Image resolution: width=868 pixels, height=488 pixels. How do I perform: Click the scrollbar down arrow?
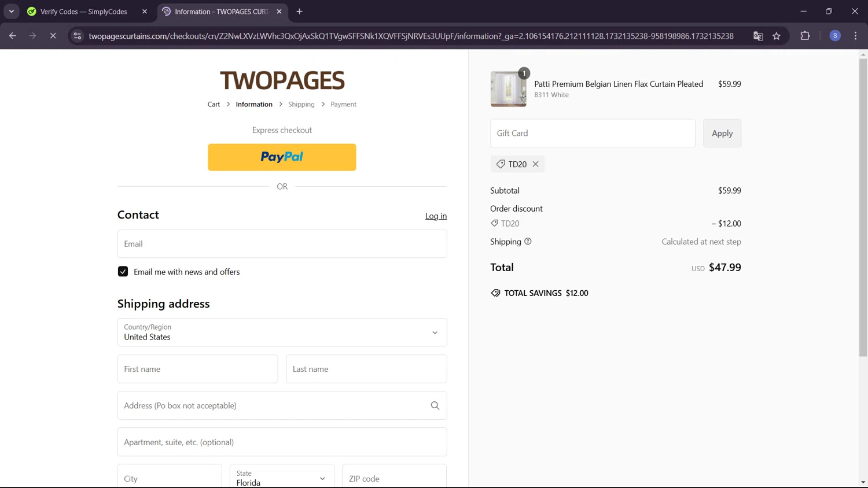pos(863,482)
